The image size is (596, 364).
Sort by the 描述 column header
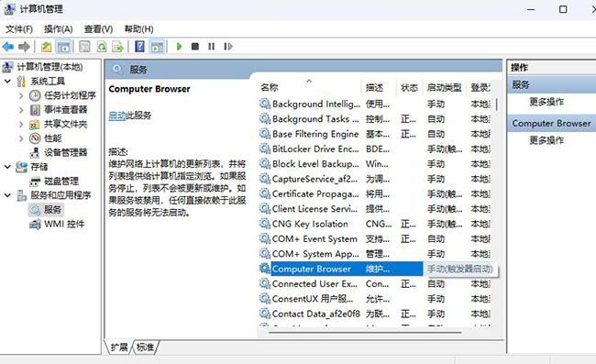[378, 88]
